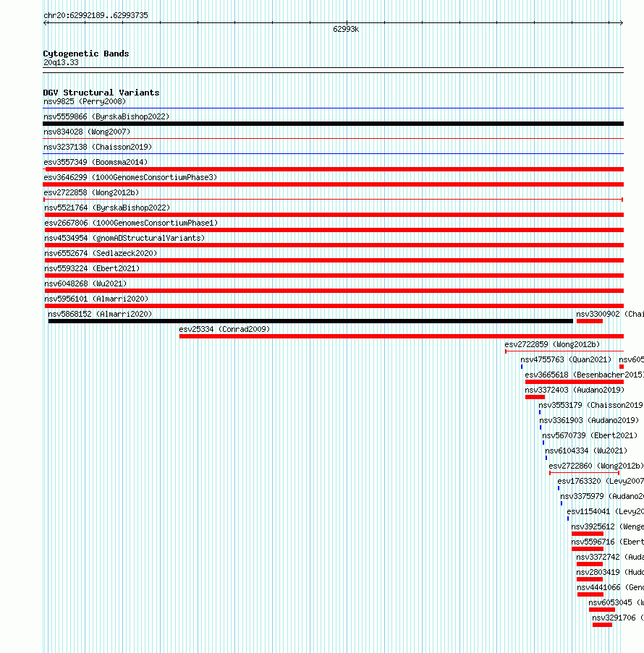The width and height of the screenshot is (644, 653).
Task: Click the Cytogenetic Bands track title
Action: (x=86, y=54)
